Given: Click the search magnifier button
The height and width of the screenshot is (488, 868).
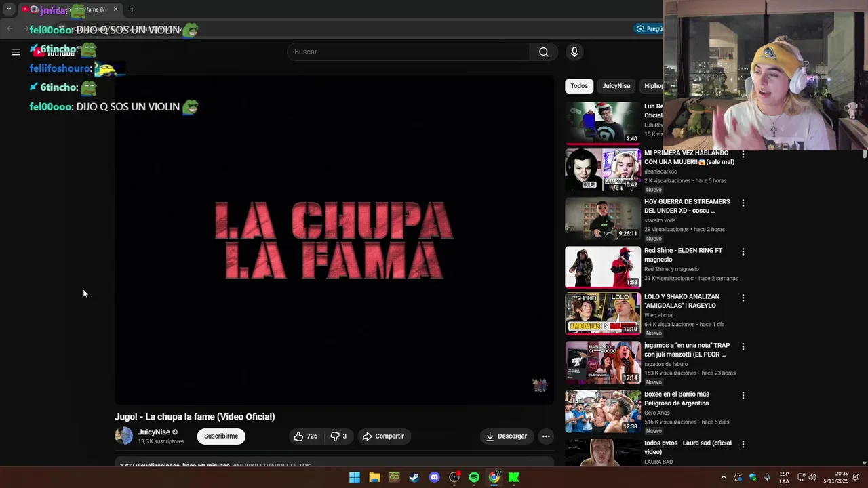Looking at the screenshot, I should 544,52.
